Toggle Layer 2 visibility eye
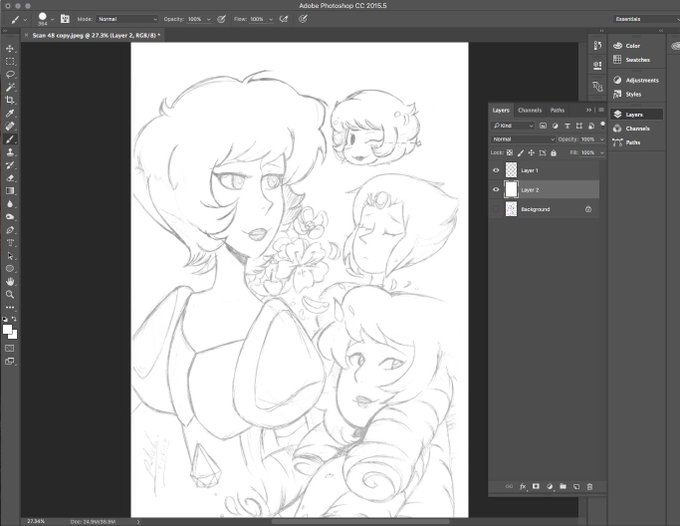The height and width of the screenshot is (526, 680). coord(496,189)
